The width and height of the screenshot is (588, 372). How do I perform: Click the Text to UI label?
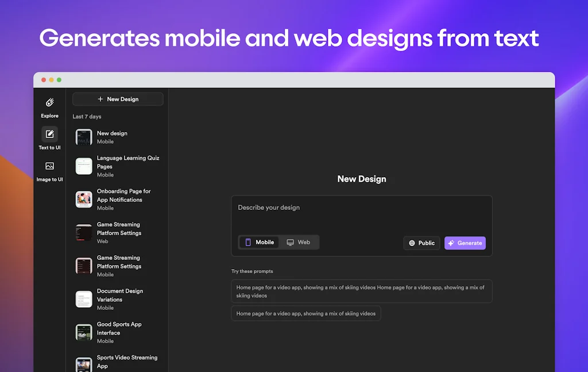click(49, 148)
